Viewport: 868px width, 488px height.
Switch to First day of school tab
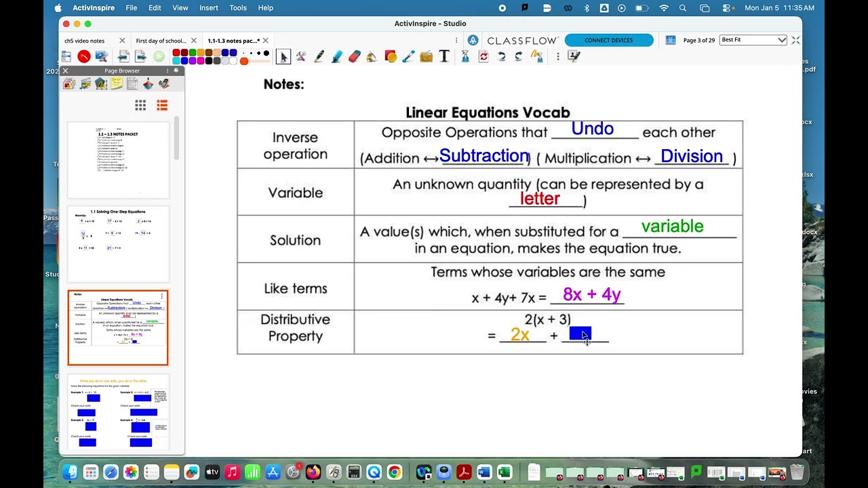point(161,41)
